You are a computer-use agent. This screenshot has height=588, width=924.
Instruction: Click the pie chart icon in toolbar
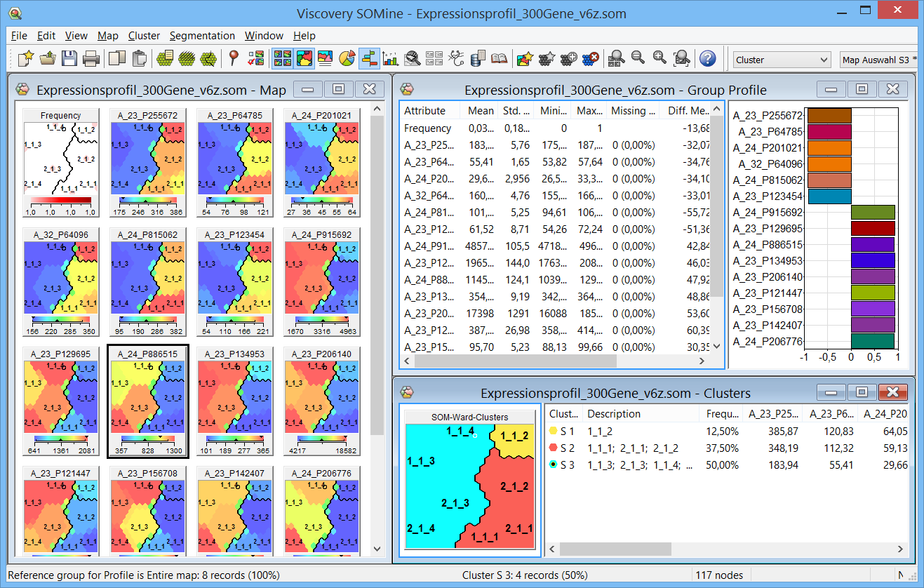tap(347, 59)
